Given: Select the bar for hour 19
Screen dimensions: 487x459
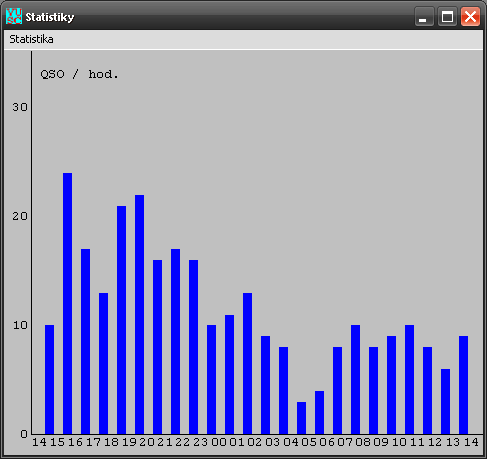Looking at the screenshot, I should (139, 314).
